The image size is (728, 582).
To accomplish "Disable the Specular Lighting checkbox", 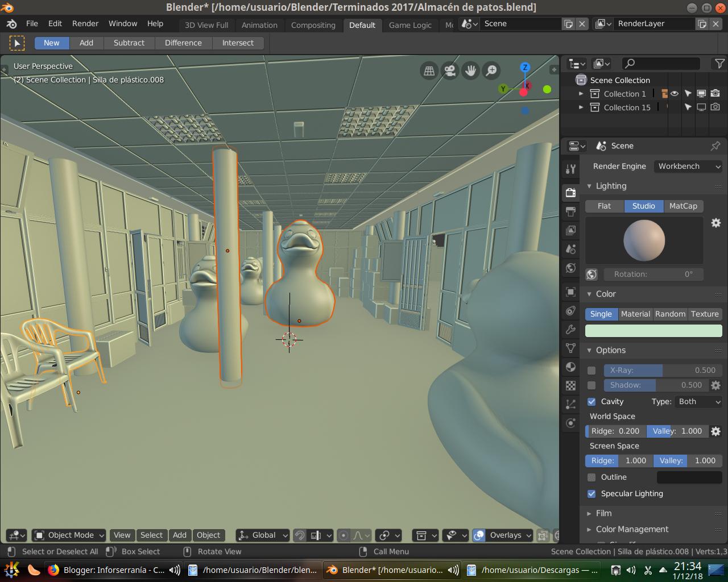I will (x=591, y=494).
